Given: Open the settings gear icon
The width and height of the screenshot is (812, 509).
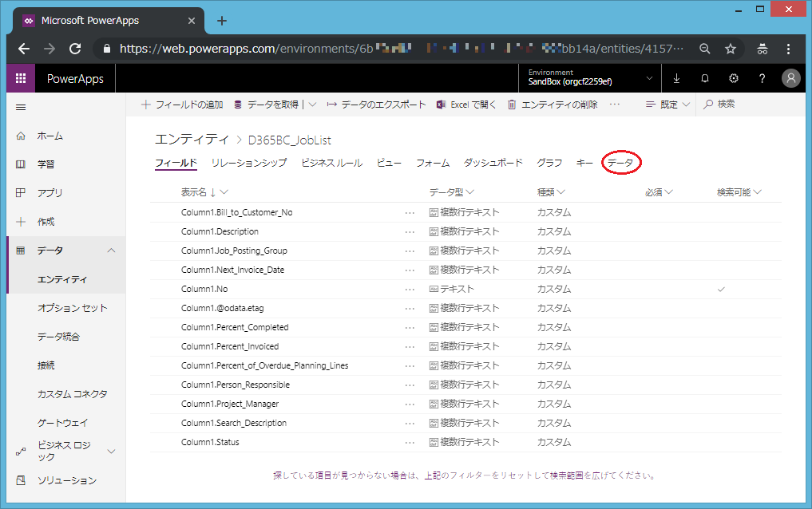Looking at the screenshot, I should [x=734, y=78].
